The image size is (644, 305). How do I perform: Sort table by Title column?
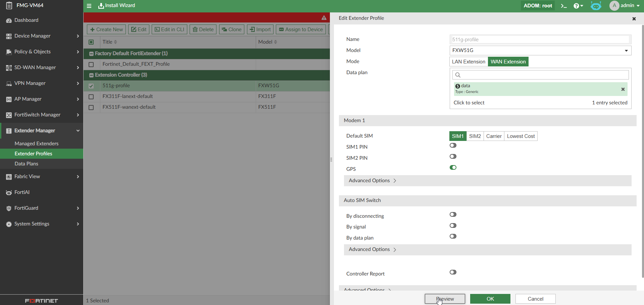pyautogui.click(x=110, y=42)
